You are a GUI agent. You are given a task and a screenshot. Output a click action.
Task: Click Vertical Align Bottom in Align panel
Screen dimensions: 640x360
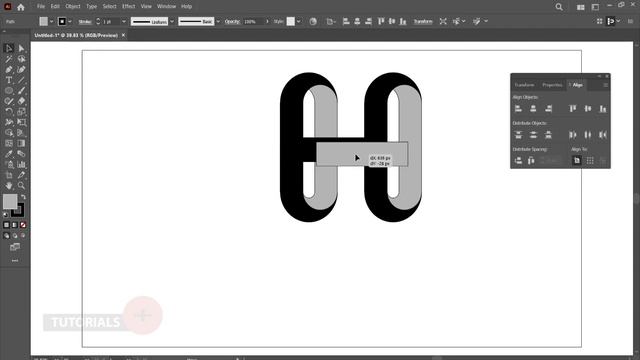click(603, 109)
